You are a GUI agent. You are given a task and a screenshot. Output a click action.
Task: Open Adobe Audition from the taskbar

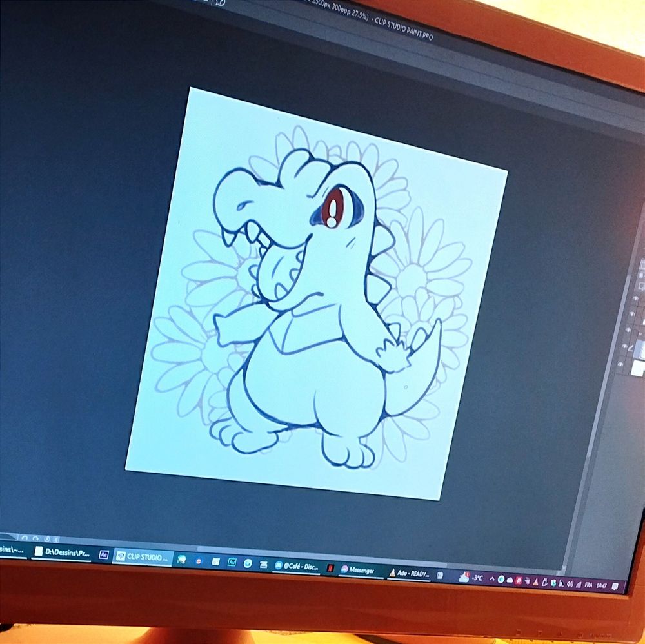click(x=232, y=561)
